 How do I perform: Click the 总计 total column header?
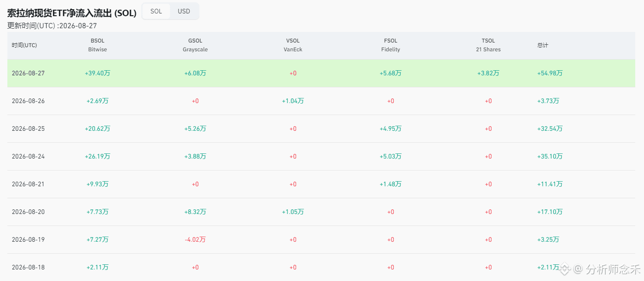point(543,45)
